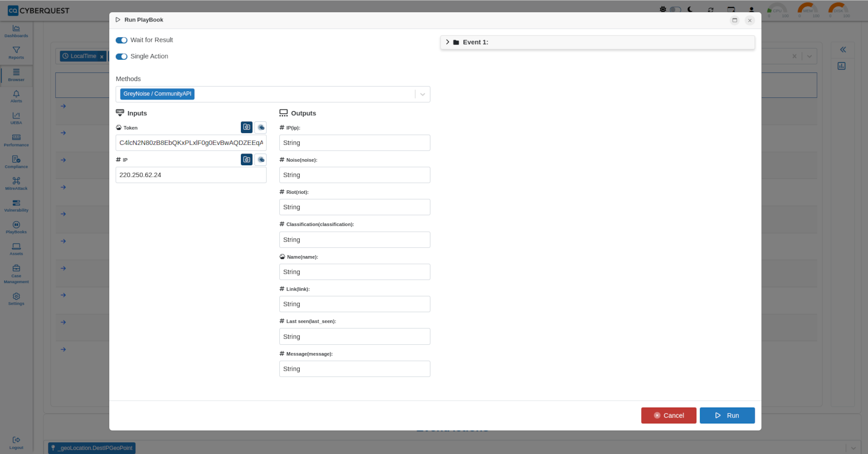Open Settings in the sidebar
Image resolution: width=868 pixels, height=454 pixels.
16,299
